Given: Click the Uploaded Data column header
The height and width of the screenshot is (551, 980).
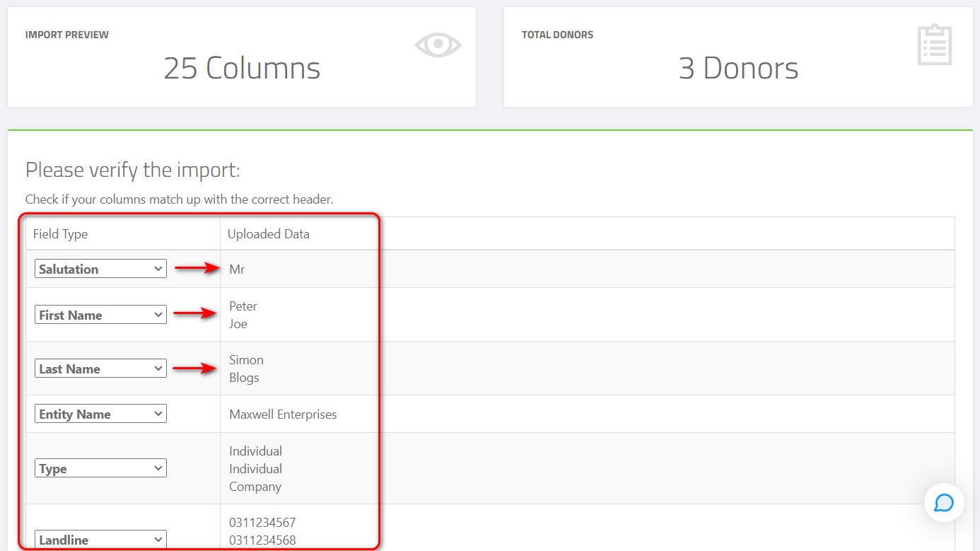Looking at the screenshot, I should point(268,233).
